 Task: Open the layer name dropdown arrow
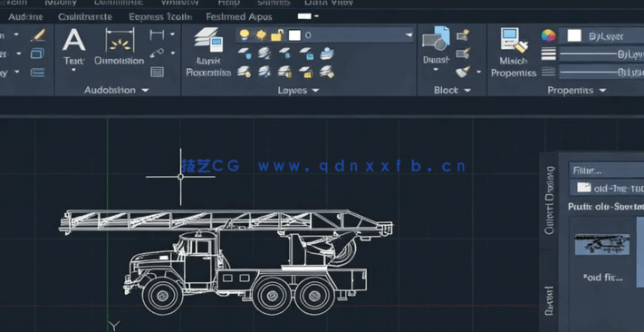coord(409,35)
